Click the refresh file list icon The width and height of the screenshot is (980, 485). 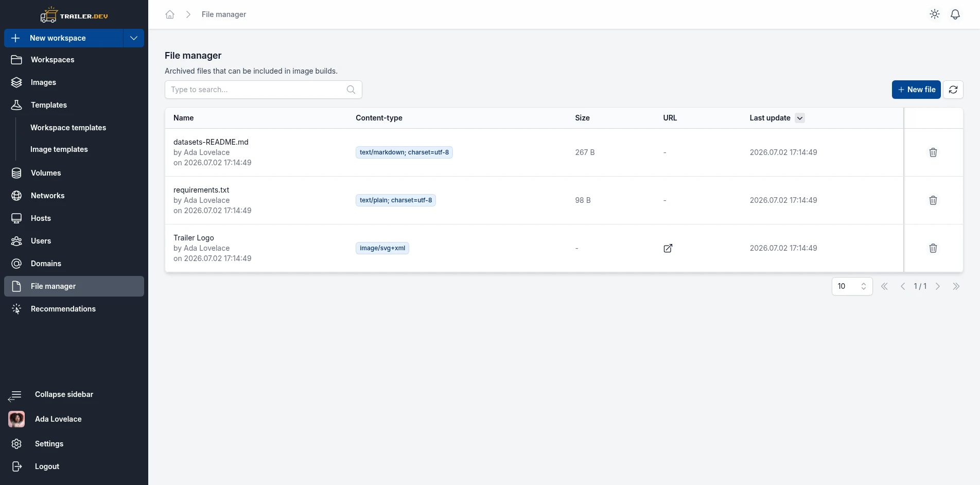tap(953, 90)
